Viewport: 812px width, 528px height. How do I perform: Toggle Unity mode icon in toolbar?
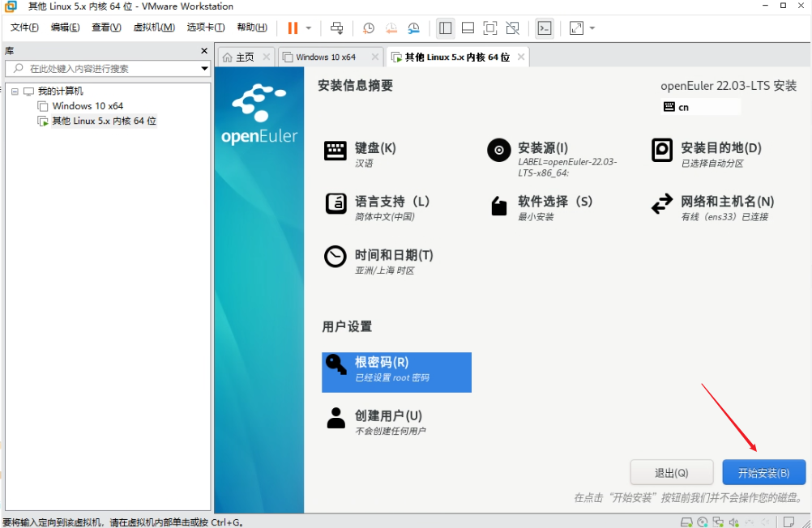513,28
